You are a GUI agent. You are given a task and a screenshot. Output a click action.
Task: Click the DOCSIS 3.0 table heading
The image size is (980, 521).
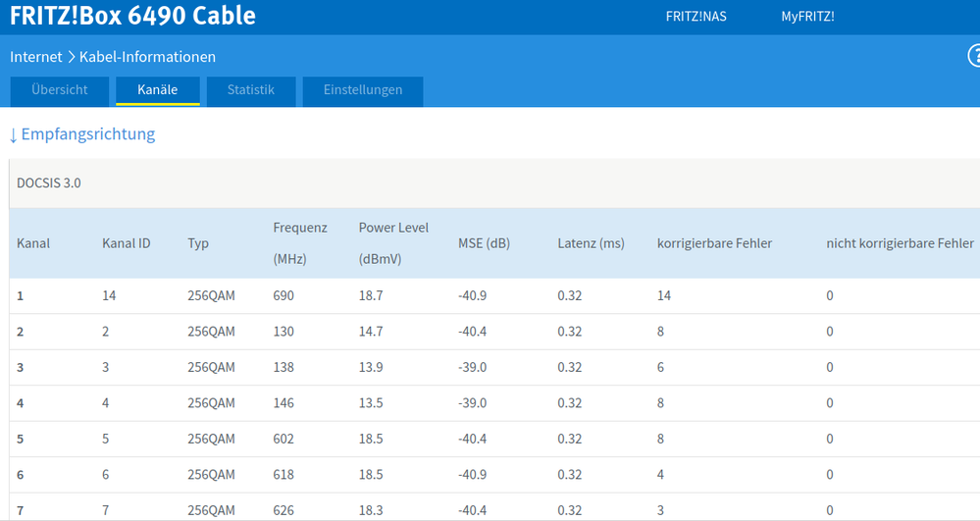point(49,183)
